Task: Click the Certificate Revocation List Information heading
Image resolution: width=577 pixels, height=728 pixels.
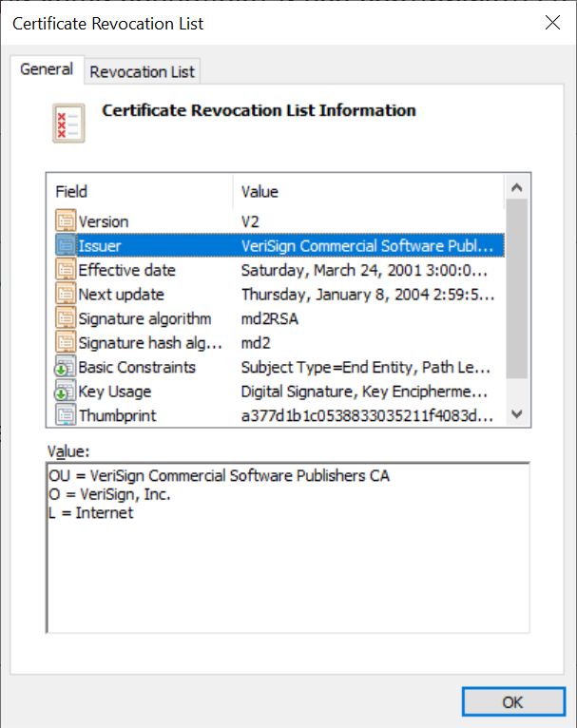Action: [x=259, y=110]
